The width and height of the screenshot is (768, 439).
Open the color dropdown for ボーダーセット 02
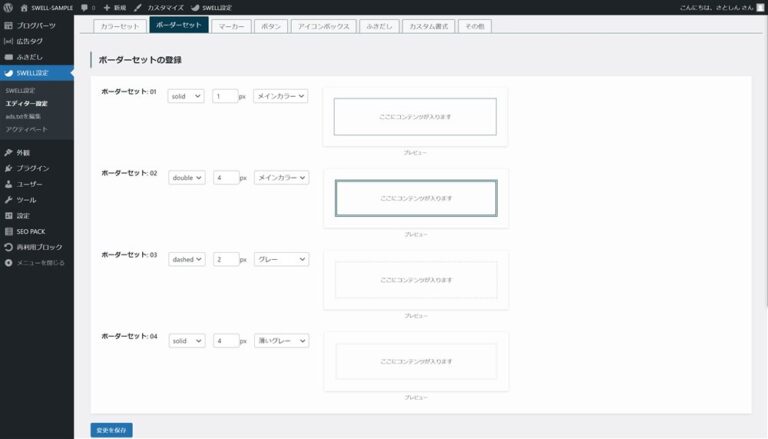(x=281, y=177)
